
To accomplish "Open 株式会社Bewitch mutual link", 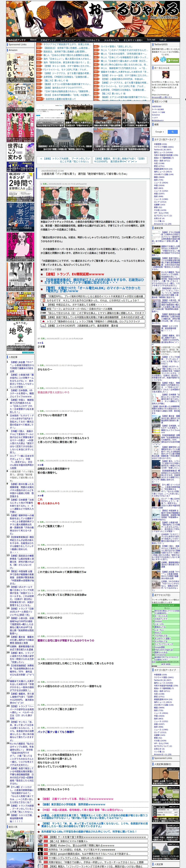I will tap(158, 120).
